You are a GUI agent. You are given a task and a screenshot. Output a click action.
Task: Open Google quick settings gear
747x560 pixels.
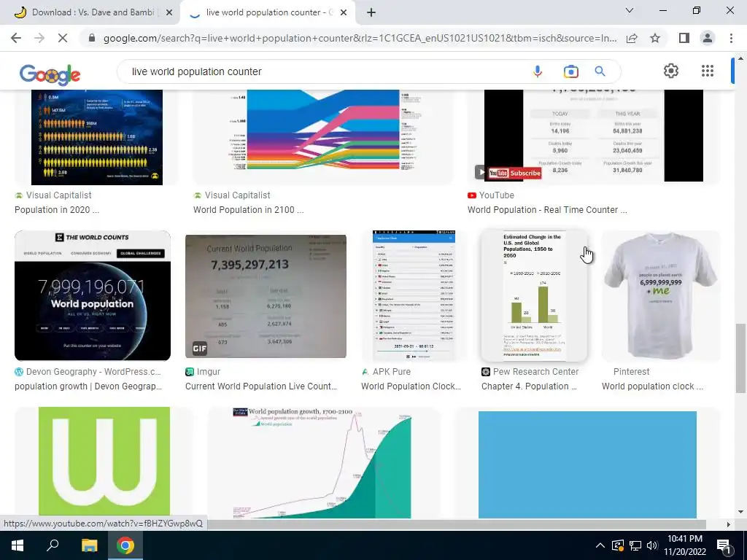coord(671,71)
